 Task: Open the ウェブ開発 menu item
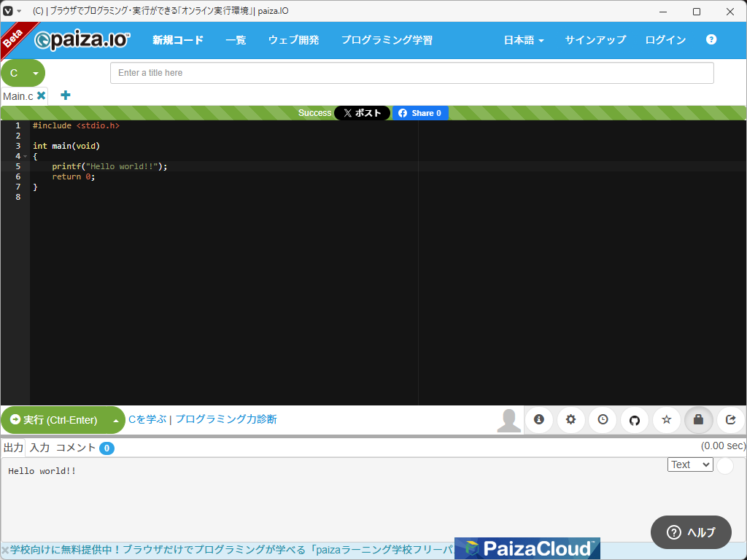click(293, 40)
